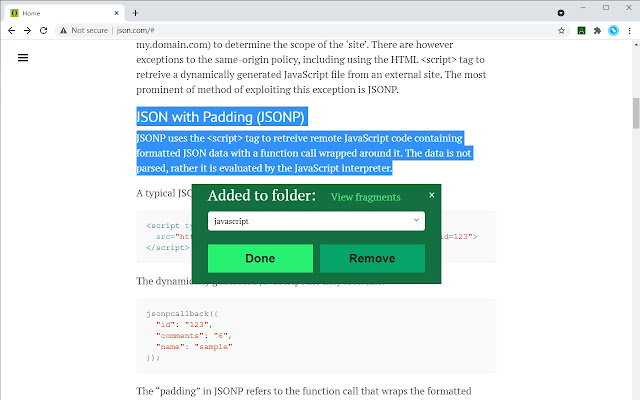Click the page vertical scrollbar thumb

pyautogui.click(x=636, y=113)
